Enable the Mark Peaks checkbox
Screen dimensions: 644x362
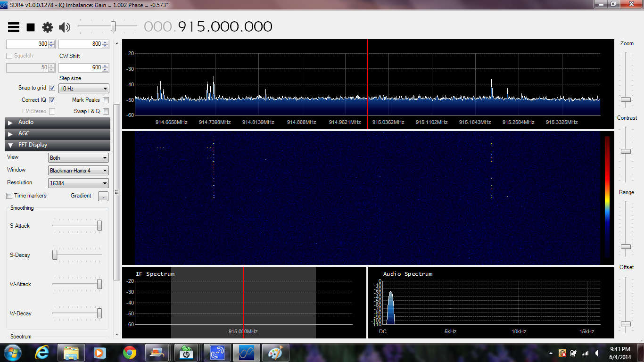tap(106, 100)
